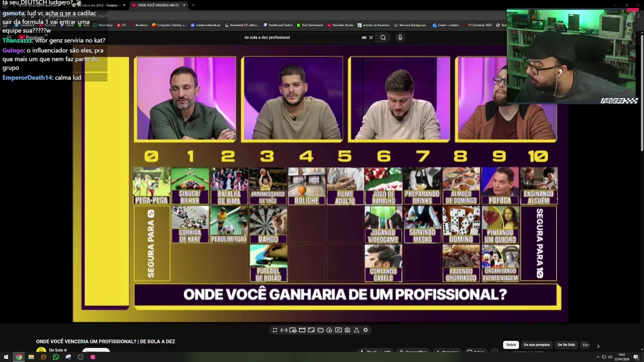
Task: Switch to the sola a dez difícil tab
Action: pos(100,5)
